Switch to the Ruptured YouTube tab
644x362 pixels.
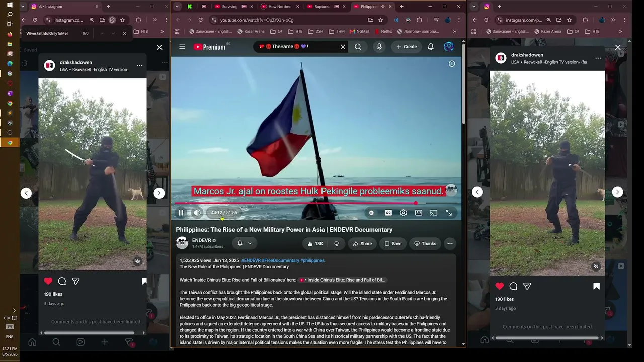pos(323,7)
